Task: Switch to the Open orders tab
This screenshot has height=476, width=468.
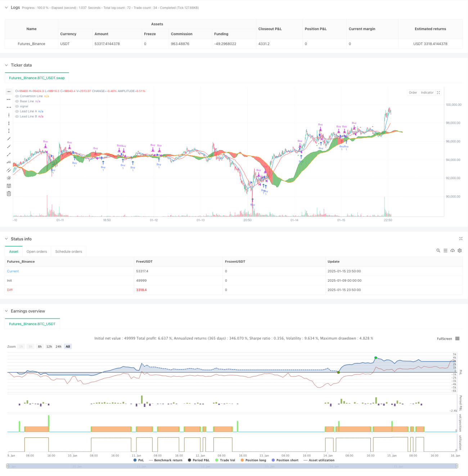Action: (x=37, y=251)
